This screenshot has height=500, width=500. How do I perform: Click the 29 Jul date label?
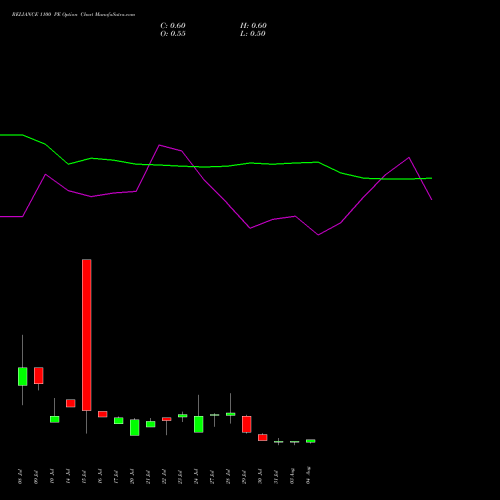[x=244, y=476]
